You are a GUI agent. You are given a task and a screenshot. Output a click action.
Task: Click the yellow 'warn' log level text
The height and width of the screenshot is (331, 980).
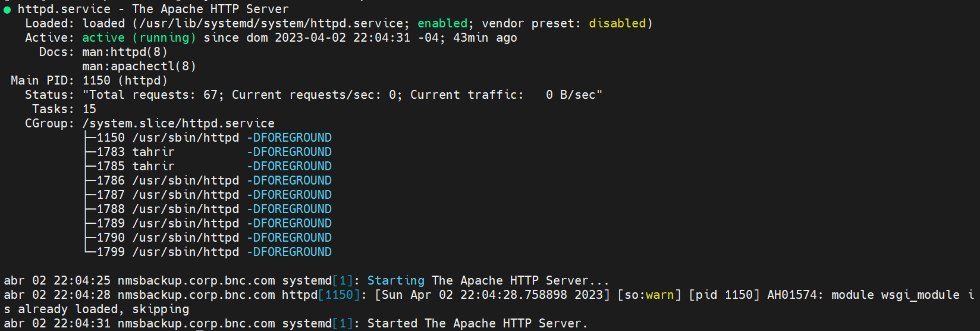[659, 295]
